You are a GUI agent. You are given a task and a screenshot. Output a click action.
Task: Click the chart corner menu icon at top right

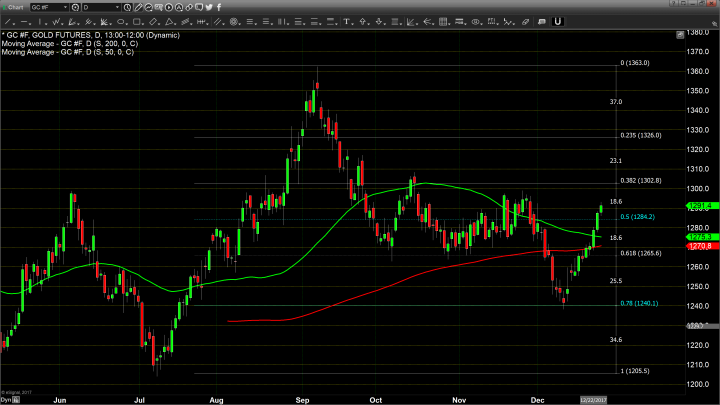click(680, 35)
